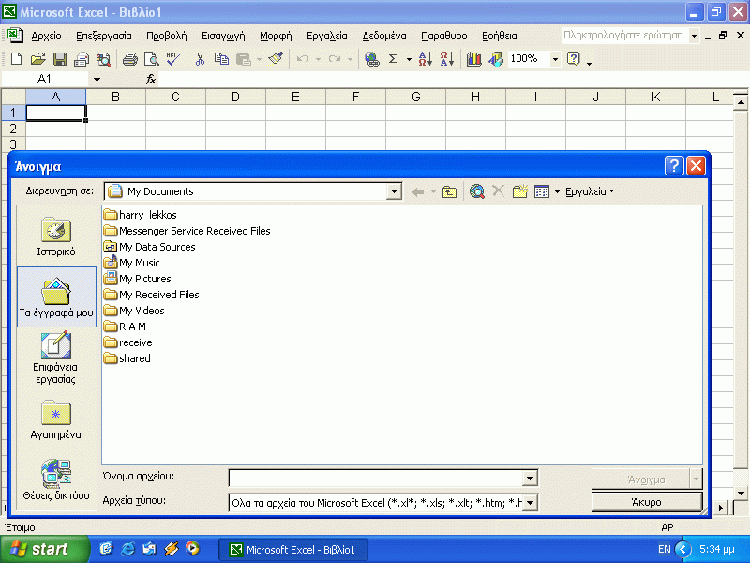Screen dimensions: 750x563
Task: Open the Εργαλεία dropdown in the dialog
Action: pos(589,192)
